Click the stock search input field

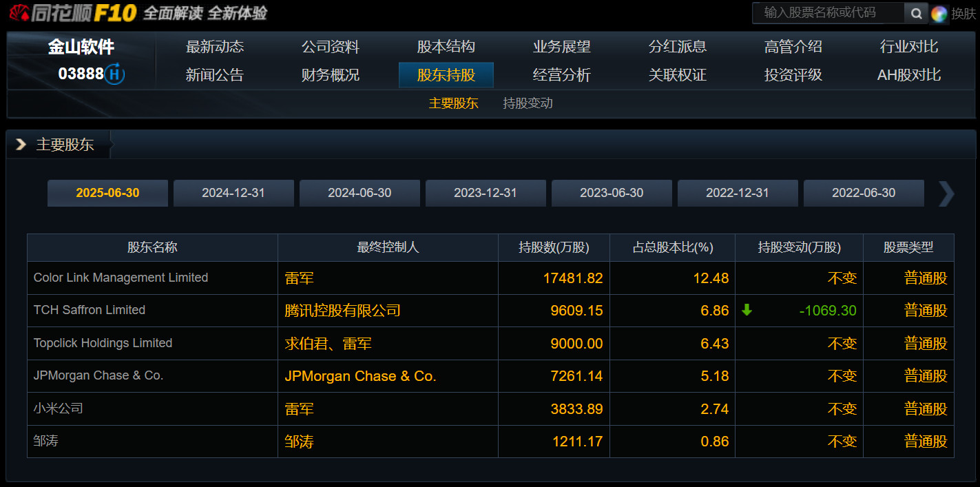click(826, 12)
